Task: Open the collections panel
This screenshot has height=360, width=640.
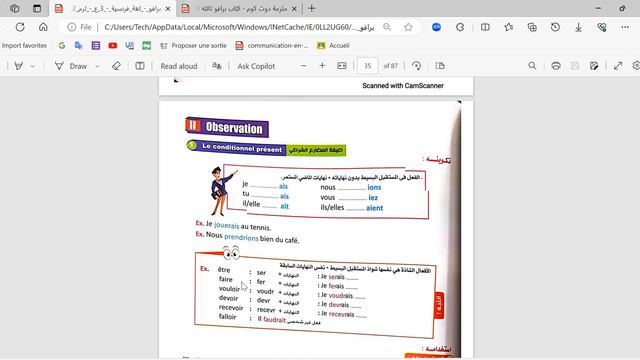Action: tap(532, 27)
